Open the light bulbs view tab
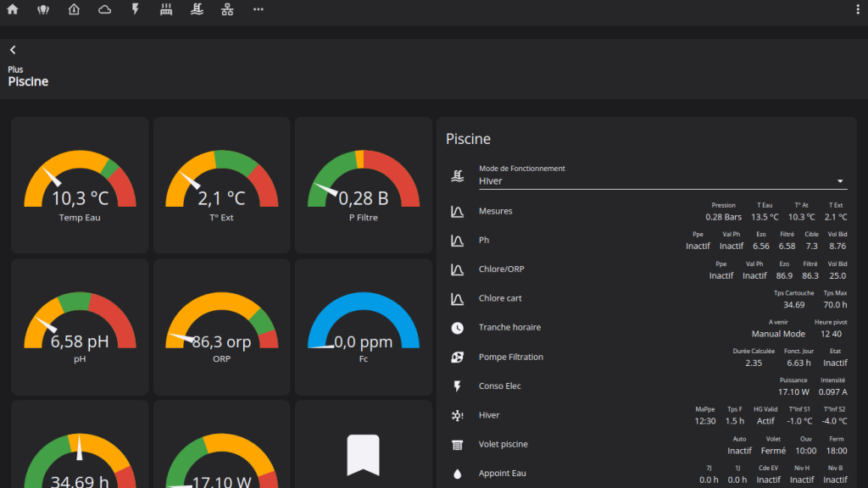 [x=43, y=9]
